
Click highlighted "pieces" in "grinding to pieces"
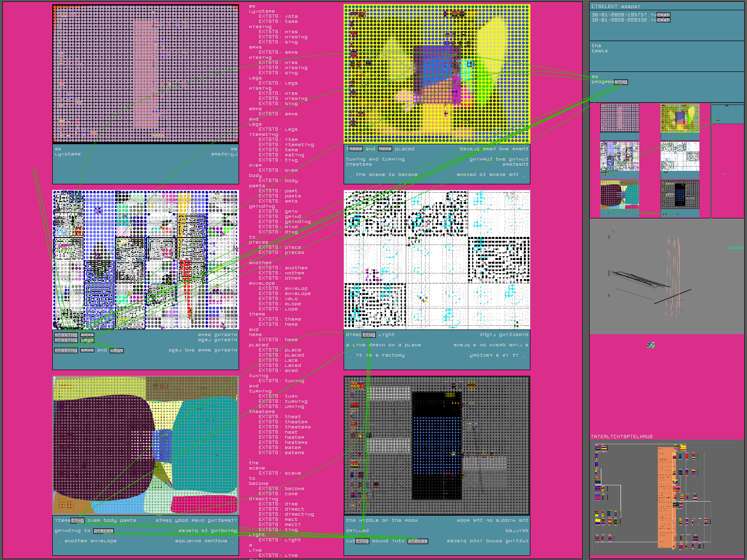pos(103,531)
